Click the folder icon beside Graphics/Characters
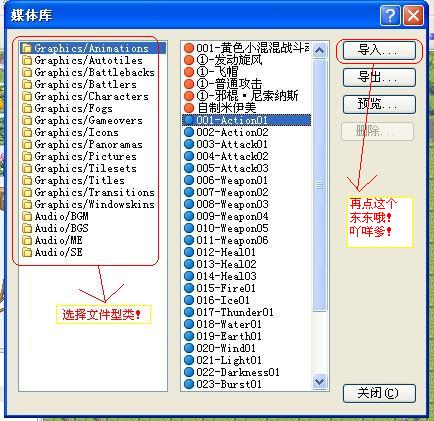 pyautogui.click(x=26, y=96)
